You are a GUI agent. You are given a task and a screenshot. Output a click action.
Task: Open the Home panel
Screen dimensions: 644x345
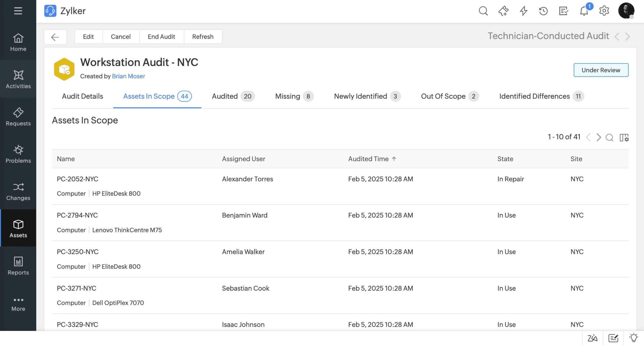[18, 41]
